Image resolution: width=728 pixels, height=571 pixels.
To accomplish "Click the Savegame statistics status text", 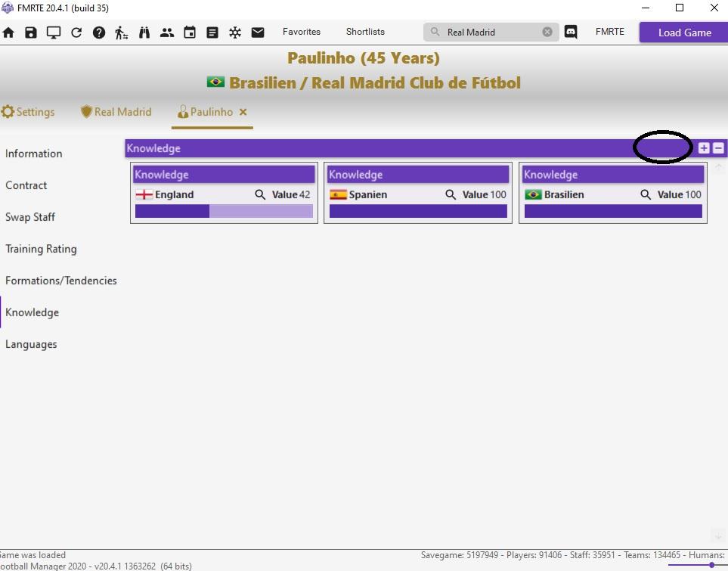I will pyautogui.click(x=574, y=554).
